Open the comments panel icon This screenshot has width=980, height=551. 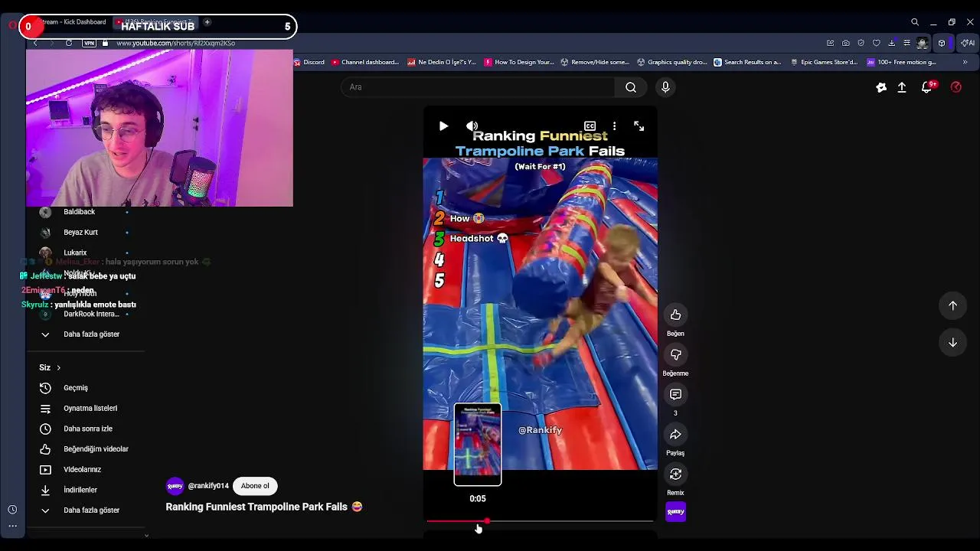click(675, 394)
